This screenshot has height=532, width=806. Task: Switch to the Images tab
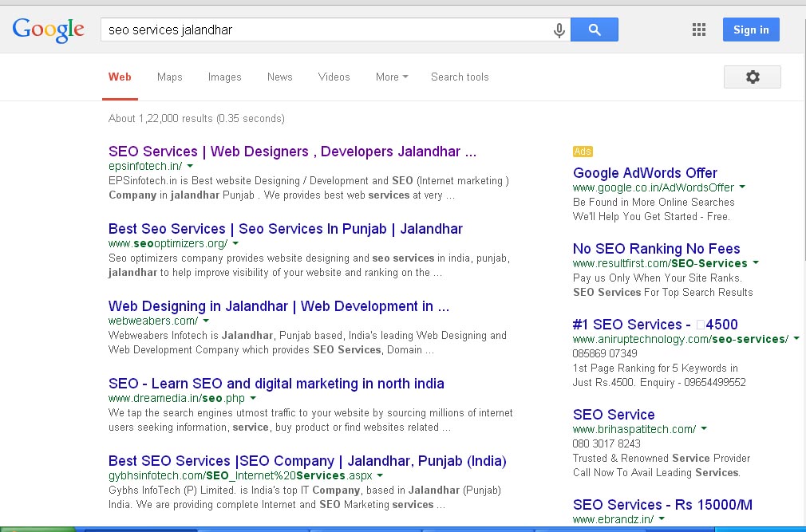(224, 77)
